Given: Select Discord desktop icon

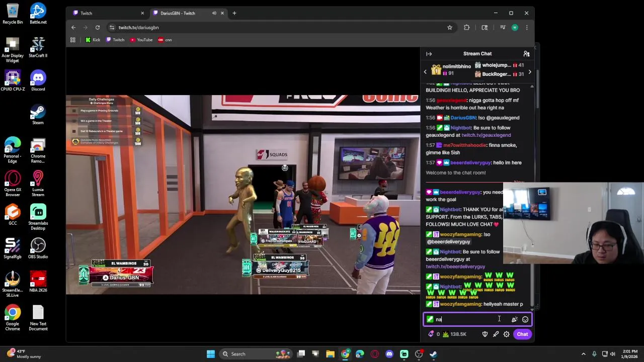Looking at the screenshot, I should click(38, 80).
